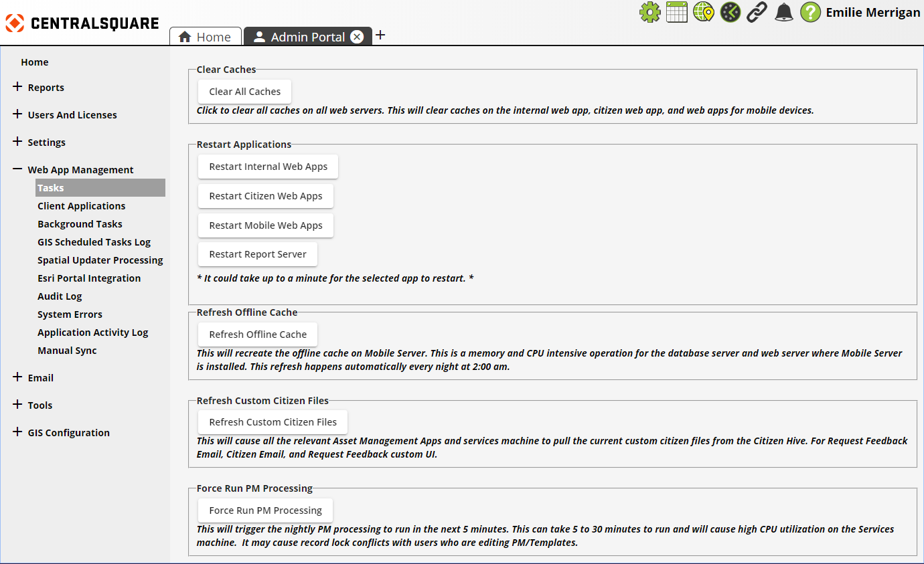The width and height of the screenshot is (924, 564).
Task: Click the Emilie Merrigan user name
Action: [872, 13]
